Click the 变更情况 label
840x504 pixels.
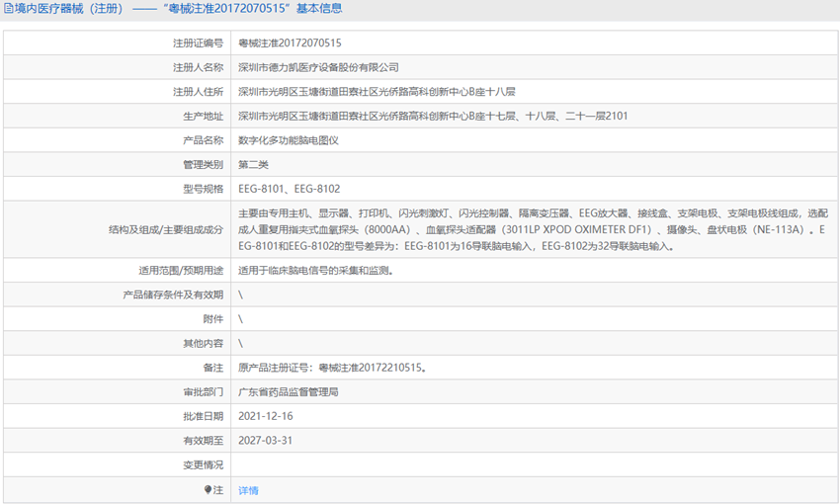pyautogui.click(x=203, y=464)
